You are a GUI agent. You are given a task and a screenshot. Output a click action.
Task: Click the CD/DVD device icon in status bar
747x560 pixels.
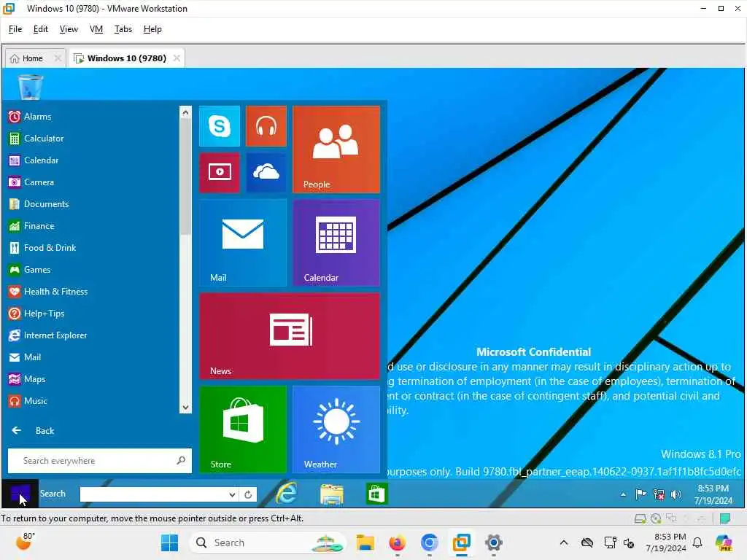656,518
